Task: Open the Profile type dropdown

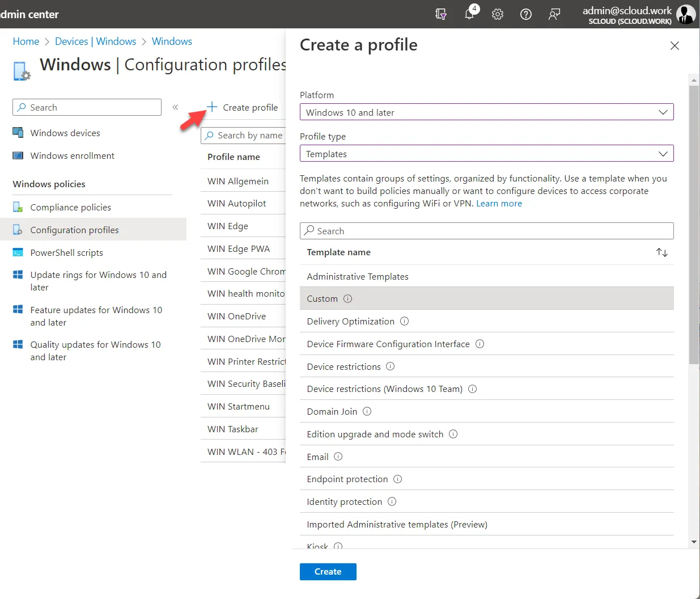Action: click(486, 154)
